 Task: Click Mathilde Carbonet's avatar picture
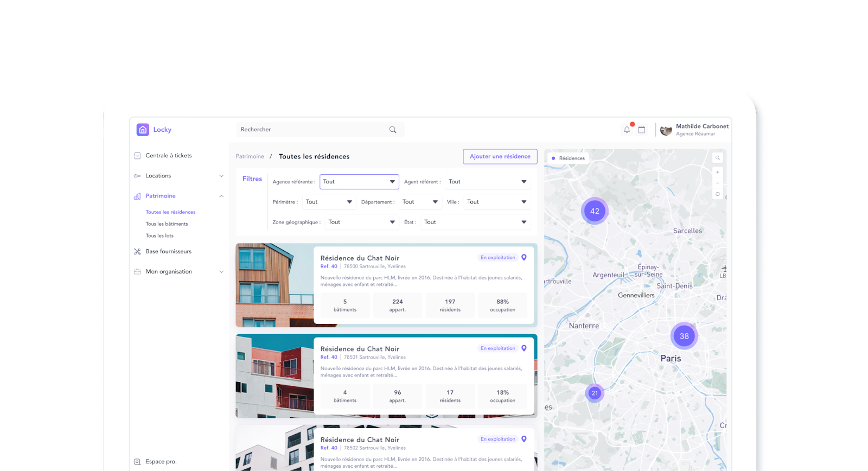point(666,130)
